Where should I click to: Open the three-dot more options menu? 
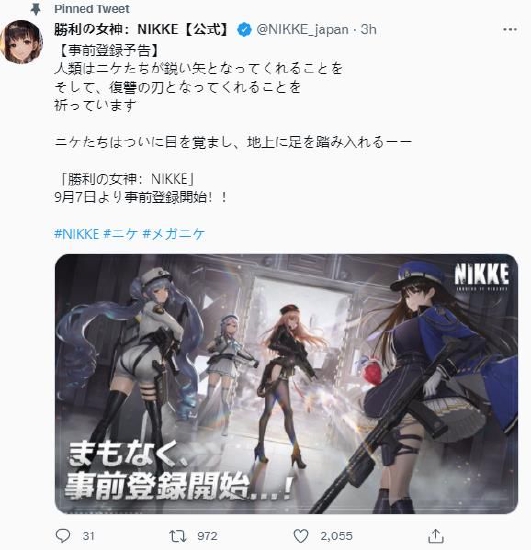(x=510, y=29)
